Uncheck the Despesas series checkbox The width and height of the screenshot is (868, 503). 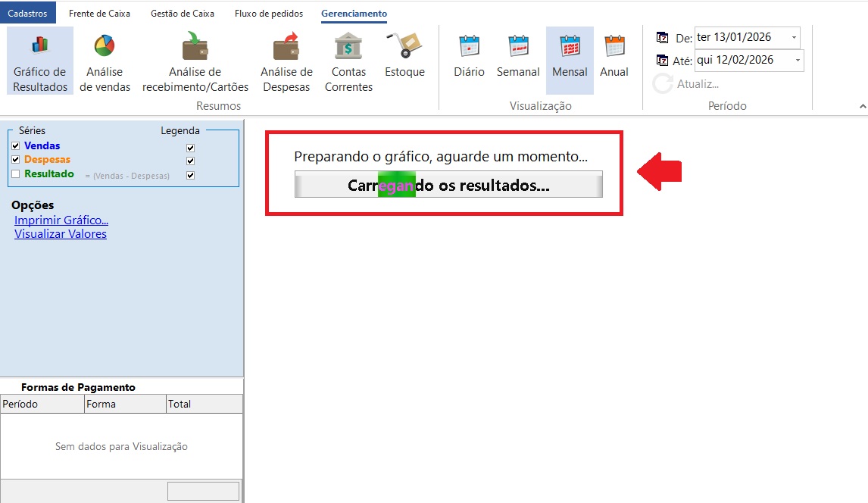click(16, 160)
